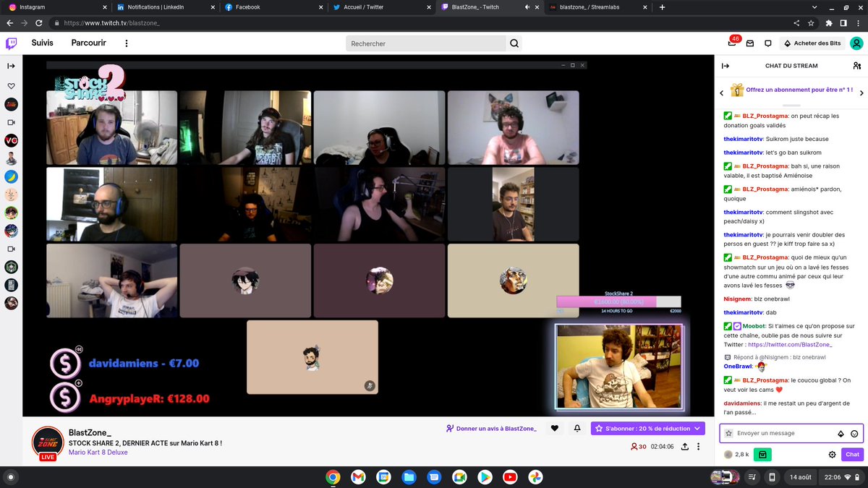Screen dimensions: 868x488
Task: Switch to the Facebook browser tab
Action: (272, 7)
